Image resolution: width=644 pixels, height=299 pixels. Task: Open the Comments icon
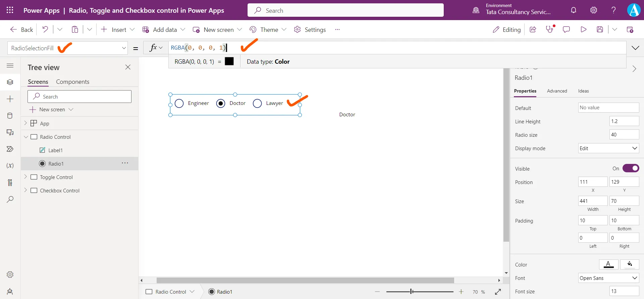[567, 29]
